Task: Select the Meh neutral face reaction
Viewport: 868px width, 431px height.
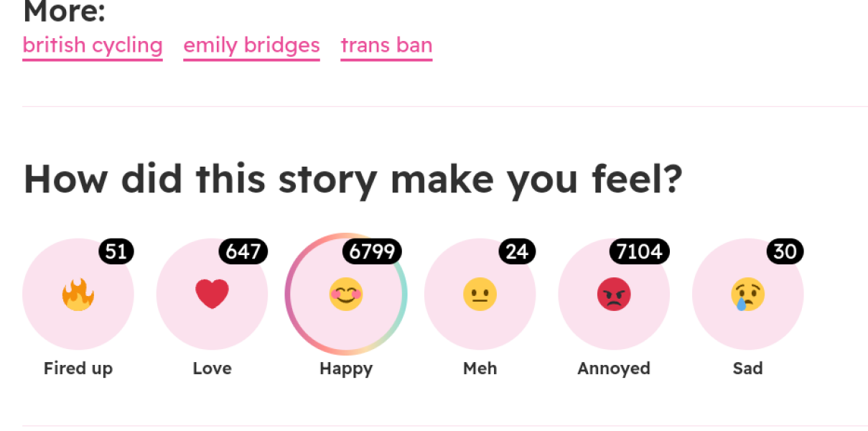Action: click(480, 294)
